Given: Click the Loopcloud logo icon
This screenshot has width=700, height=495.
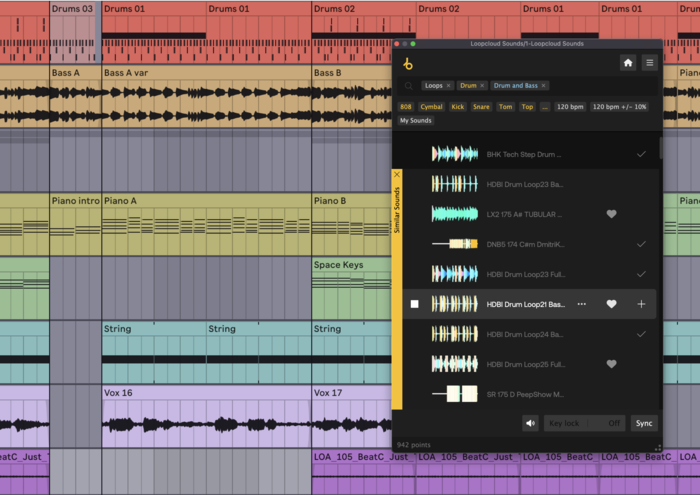Looking at the screenshot, I should tap(408, 64).
